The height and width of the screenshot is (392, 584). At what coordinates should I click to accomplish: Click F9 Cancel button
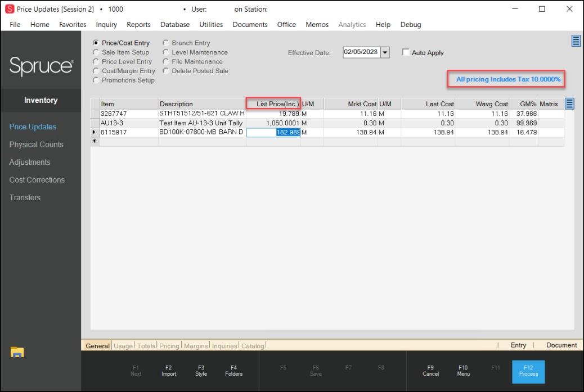tap(430, 371)
